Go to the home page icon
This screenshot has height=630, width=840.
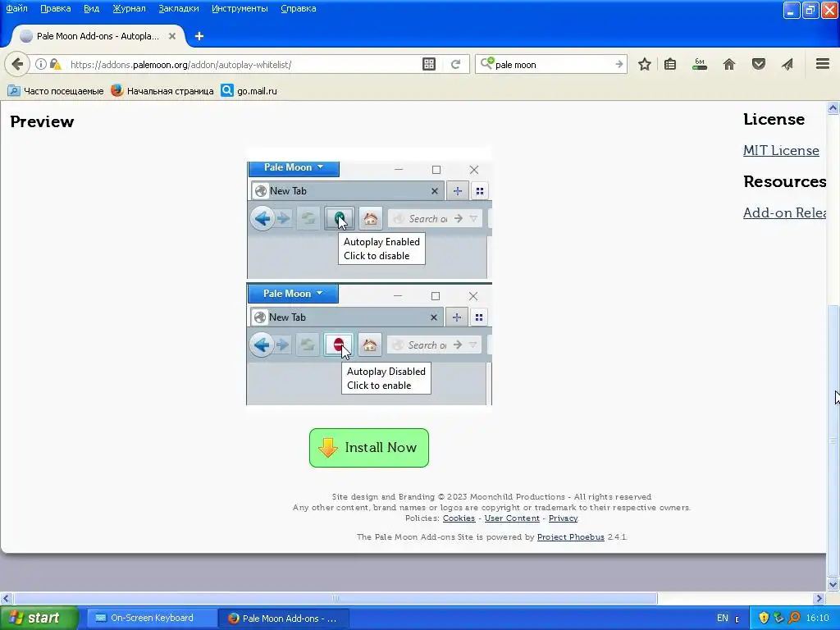729,64
